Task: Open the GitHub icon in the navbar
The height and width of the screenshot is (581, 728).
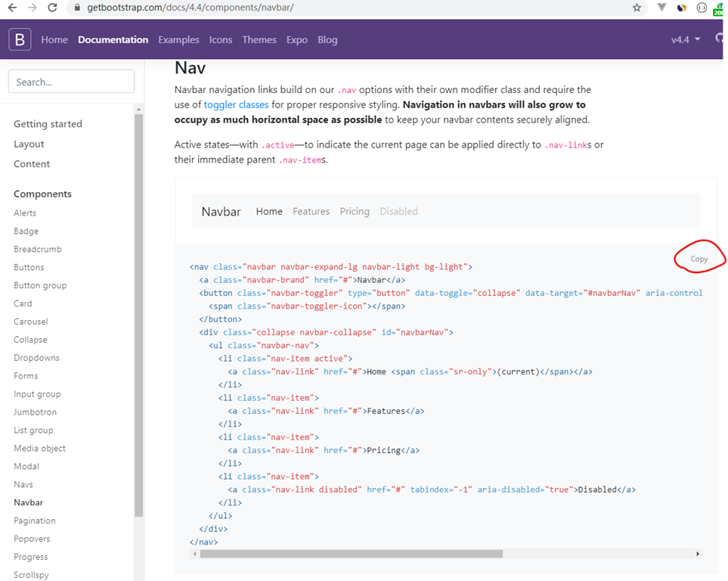Action: 720,39
